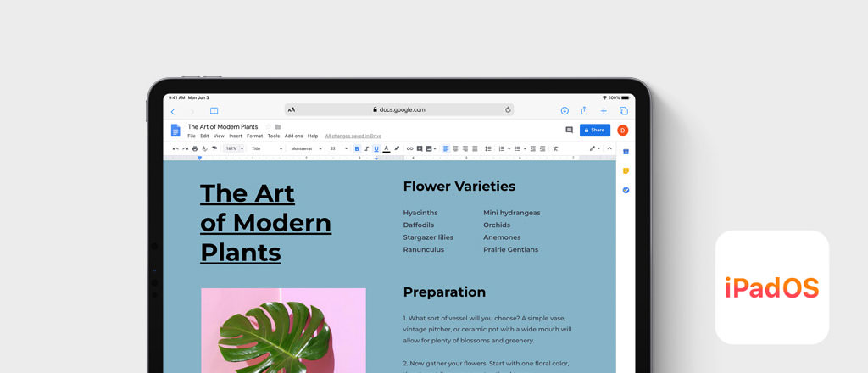Pick the text color tool
The width and height of the screenshot is (868, 373).
[x=387, y=148]
